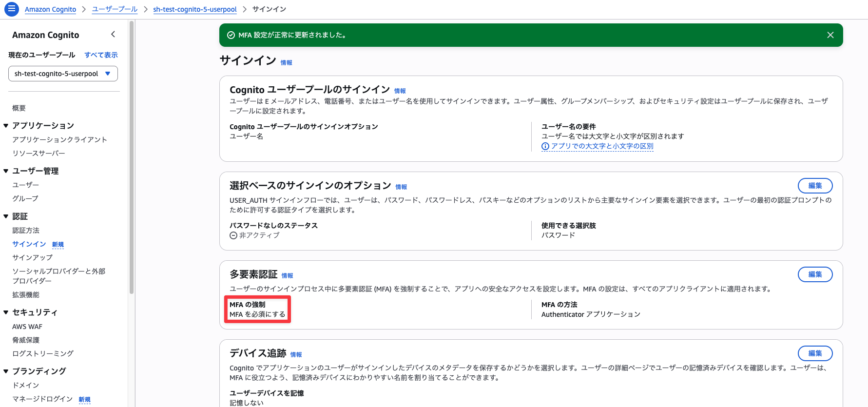
Task: Click the 'パスワード' option value
Action: point(558,235)
